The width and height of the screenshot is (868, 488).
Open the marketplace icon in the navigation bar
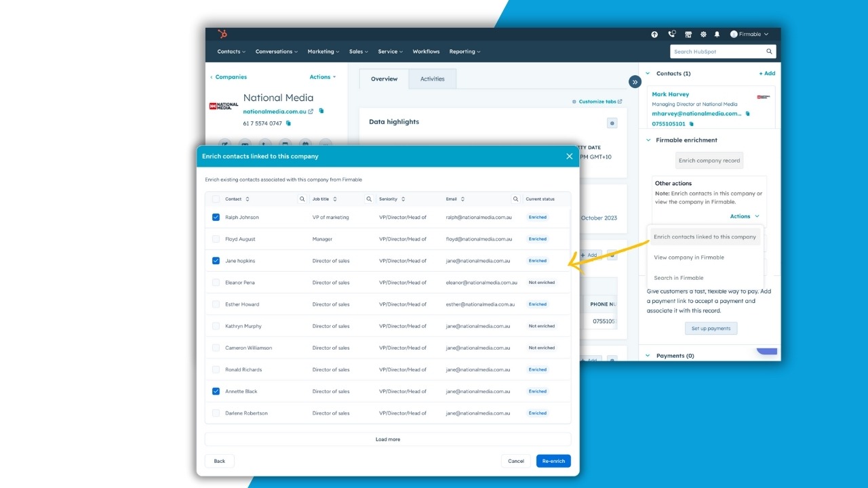[688, 34]
